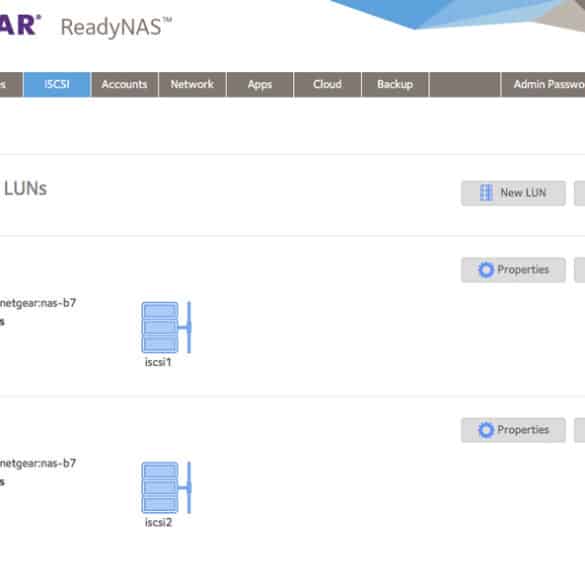585x585 pixels.
Task: Click the LUNs heading
Action: coord(25,189)
